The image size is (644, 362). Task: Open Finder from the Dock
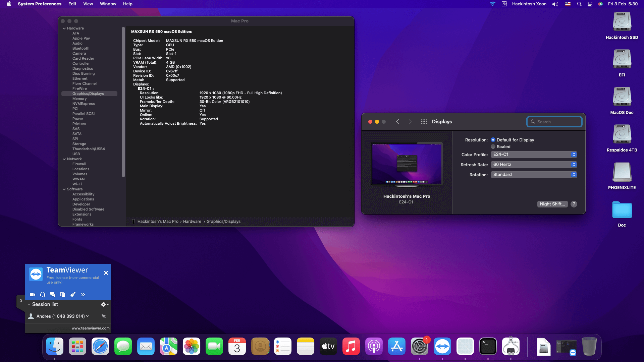(x=55, y=347)
